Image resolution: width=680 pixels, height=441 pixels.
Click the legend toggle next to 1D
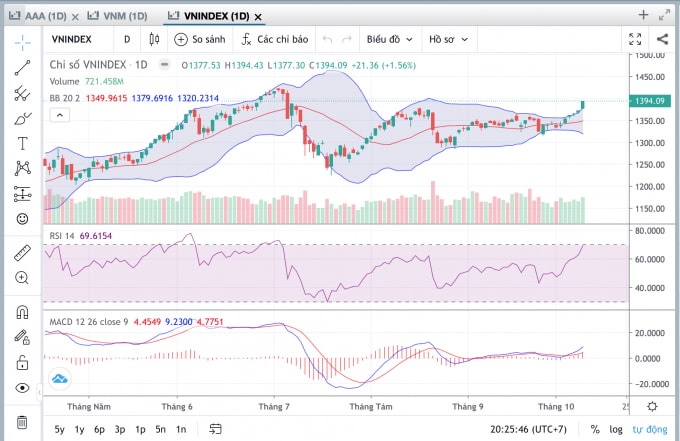click(x=164, y=65)
